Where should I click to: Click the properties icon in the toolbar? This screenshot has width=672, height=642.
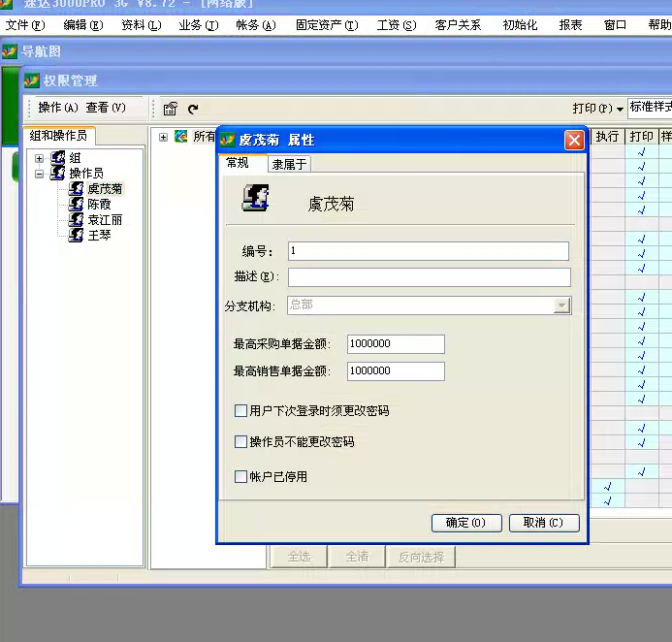(171, 109)
